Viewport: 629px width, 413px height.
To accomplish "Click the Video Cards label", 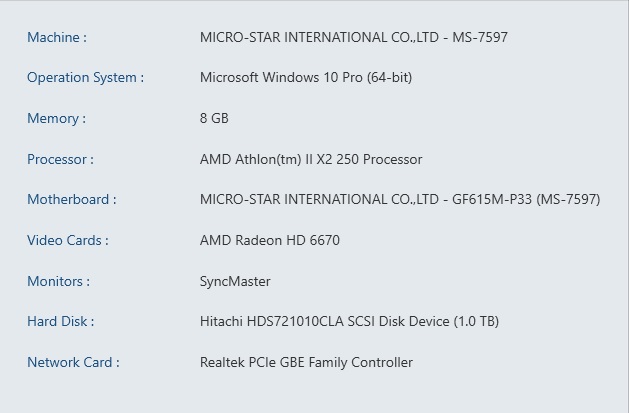I will (68, 240).
